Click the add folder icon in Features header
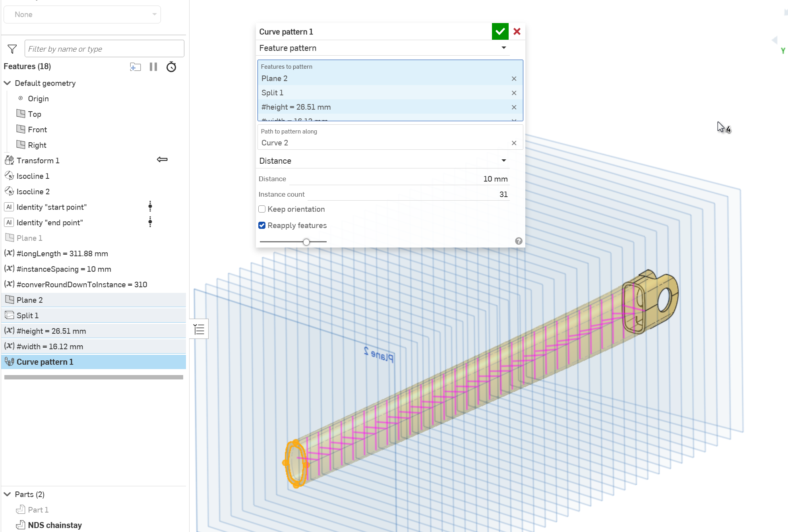 135,67
